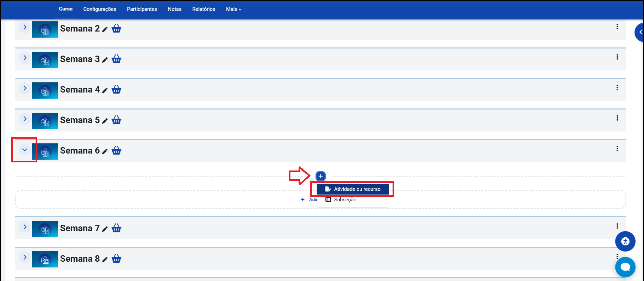Open the chat support bubble
Viewport: 644px width, 281px height.
(x=625, y=267)
